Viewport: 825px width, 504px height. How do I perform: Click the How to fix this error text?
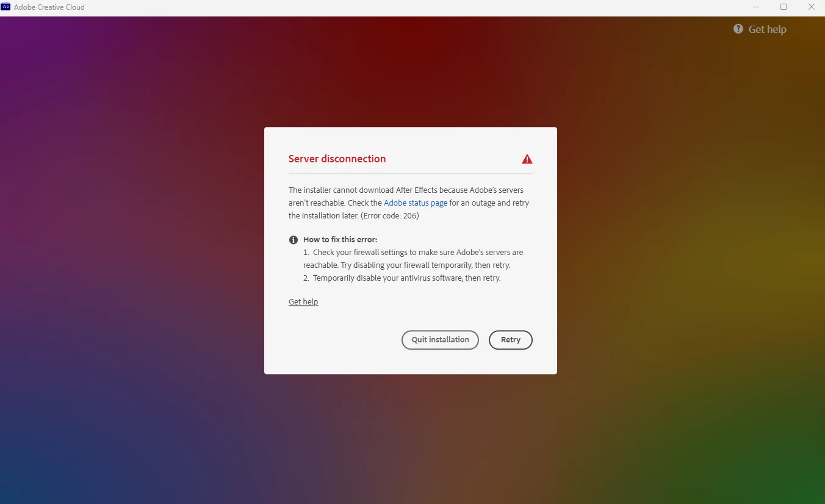pyautogui.click(x=340, y=240)
